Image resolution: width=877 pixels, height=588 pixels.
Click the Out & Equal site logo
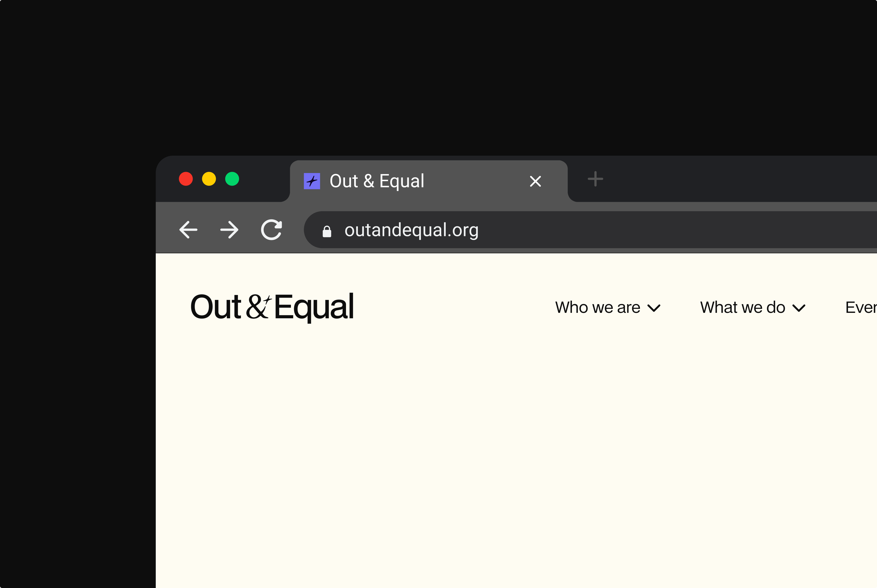tap(272, 307)
